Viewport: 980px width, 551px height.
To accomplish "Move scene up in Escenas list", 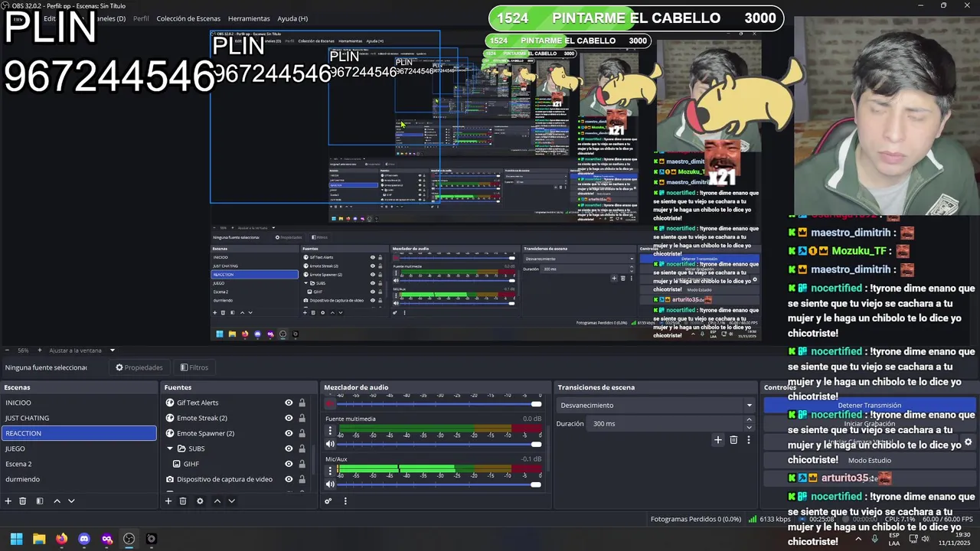I will click(x=57, y=501).
